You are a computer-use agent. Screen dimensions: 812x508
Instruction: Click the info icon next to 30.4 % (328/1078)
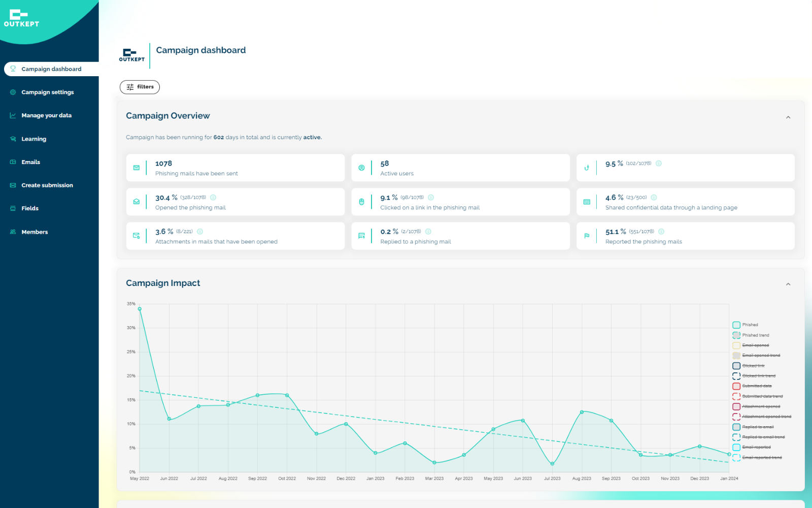coord(213,198)
